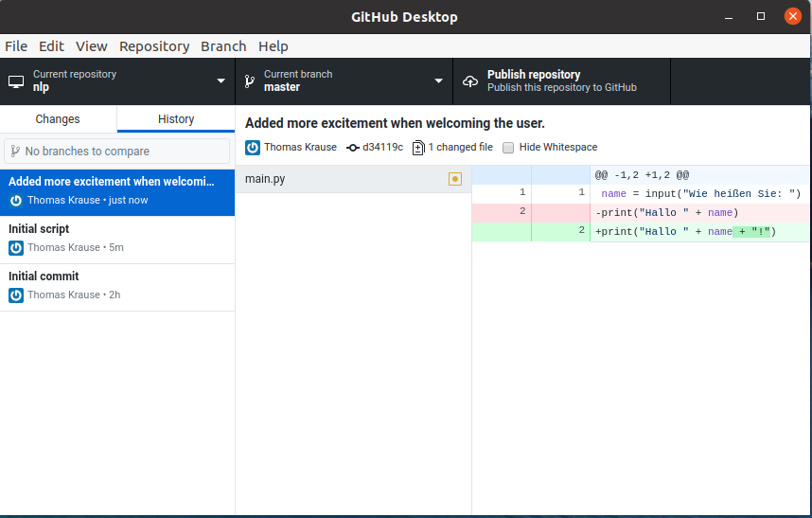This screenshot has width=812, height=518.
Task: Select the 'Initial commit' entry
Action: point(117,288)
